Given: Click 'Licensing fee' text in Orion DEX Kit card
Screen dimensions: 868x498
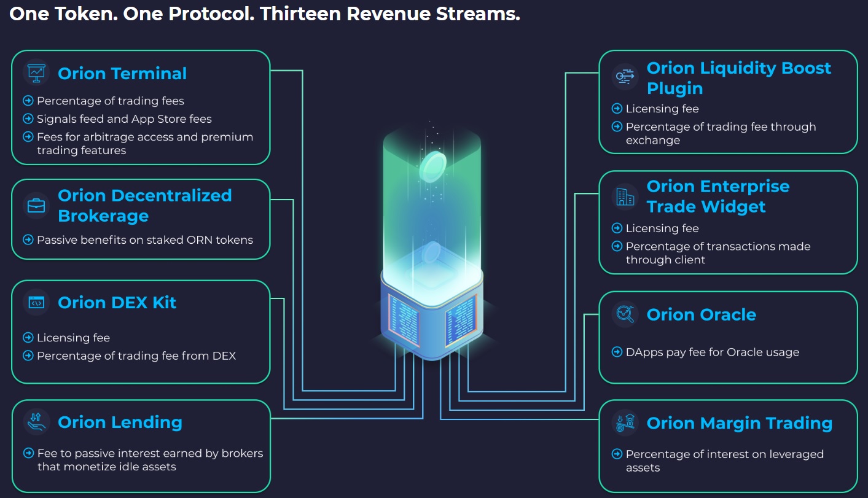Looking at the screenshot, I should pos(73,338).
